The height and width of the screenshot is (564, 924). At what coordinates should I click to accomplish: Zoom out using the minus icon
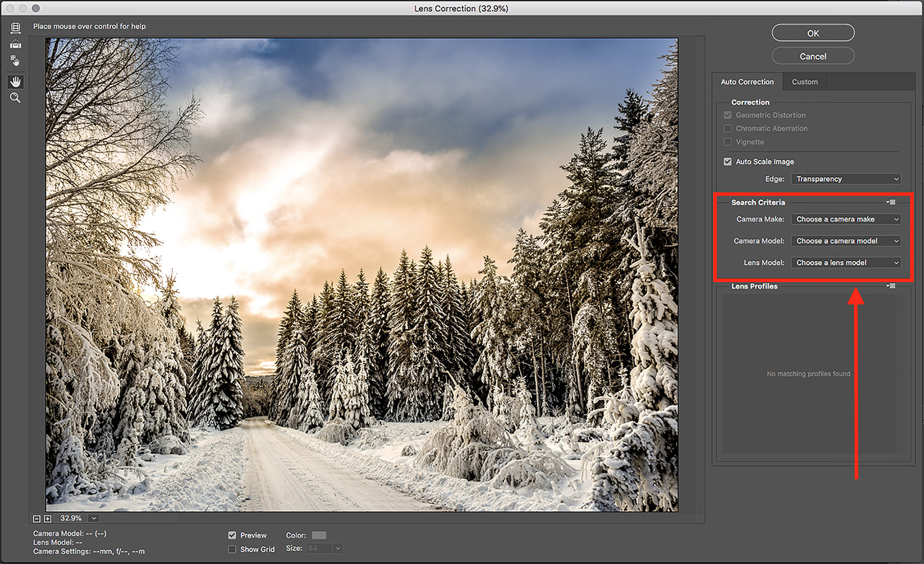[37, 518]
